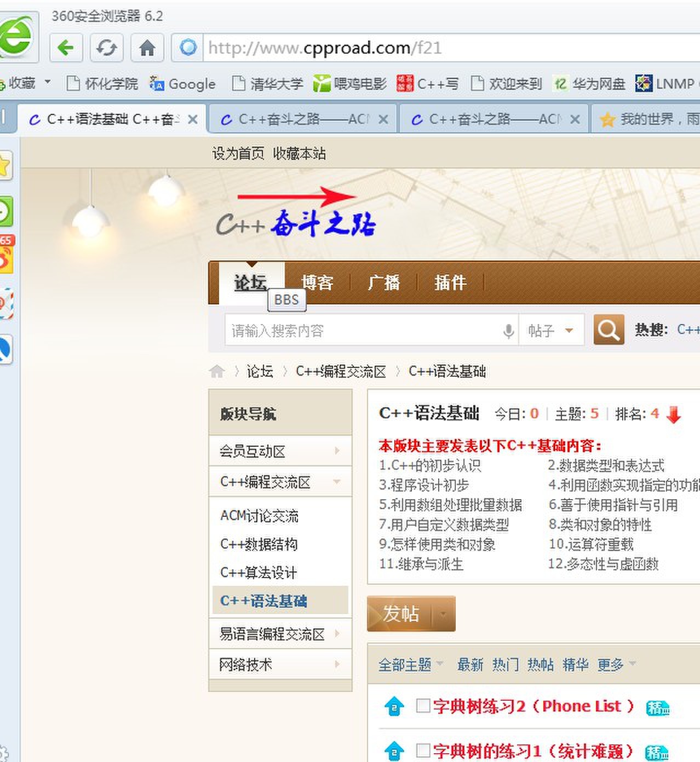Click the browser home icon
This screenshot has width=700, height=762.
point(147,48)
